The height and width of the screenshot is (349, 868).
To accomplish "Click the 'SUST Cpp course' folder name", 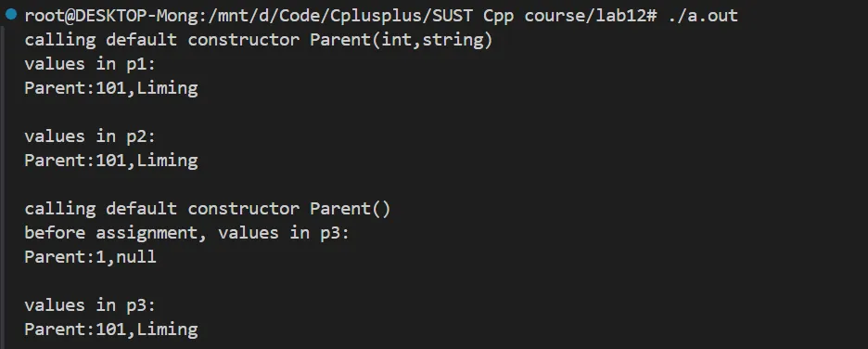I will coord(507,16).
